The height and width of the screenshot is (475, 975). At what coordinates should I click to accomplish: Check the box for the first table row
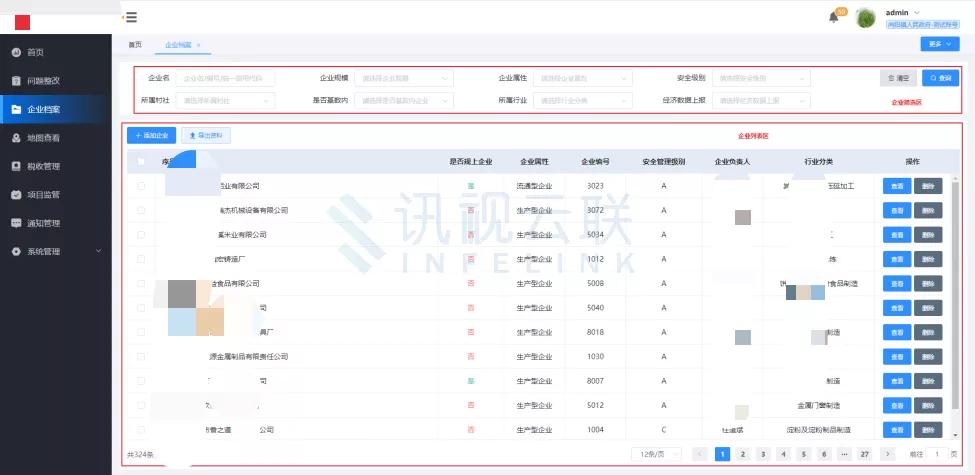(141, 186)
